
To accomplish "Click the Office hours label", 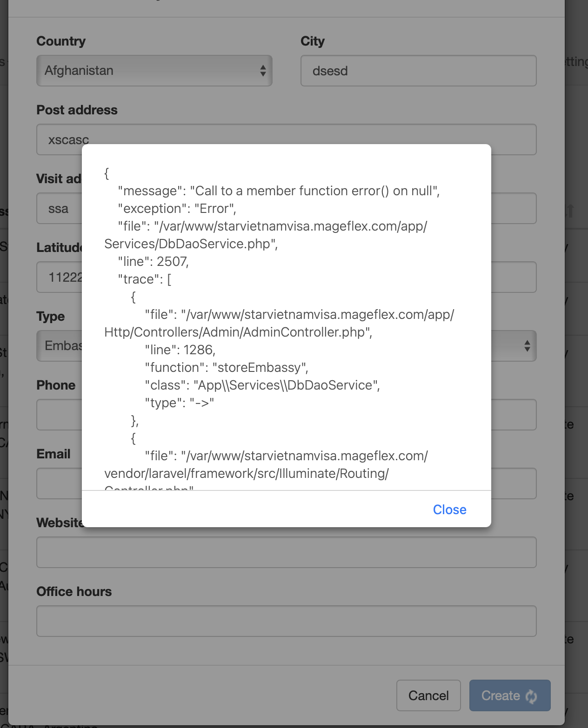I will pos(74,592).
